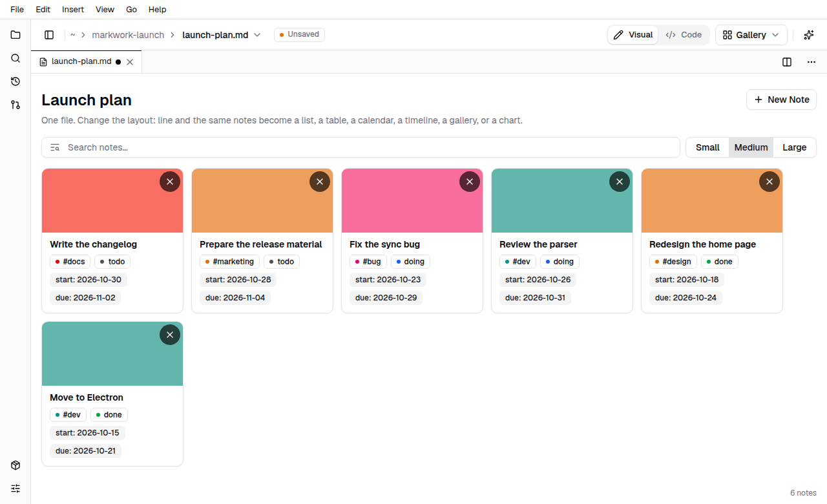The image size is (827, 504).
Task: Remove the Move to Electron card
Action: tap(170, 335)
